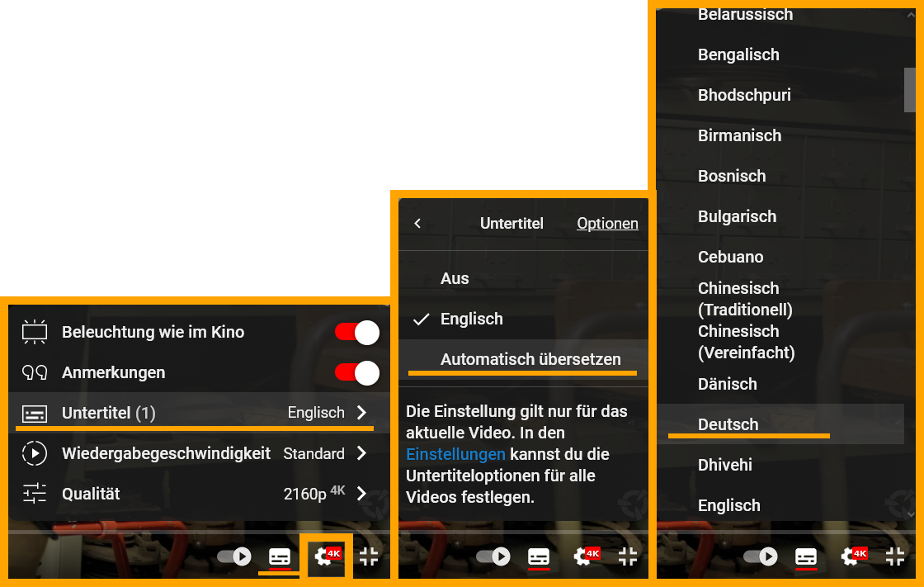Exit fullscreen using the left panel's icon
Screen dimensions: 924x587
point(369,556)
